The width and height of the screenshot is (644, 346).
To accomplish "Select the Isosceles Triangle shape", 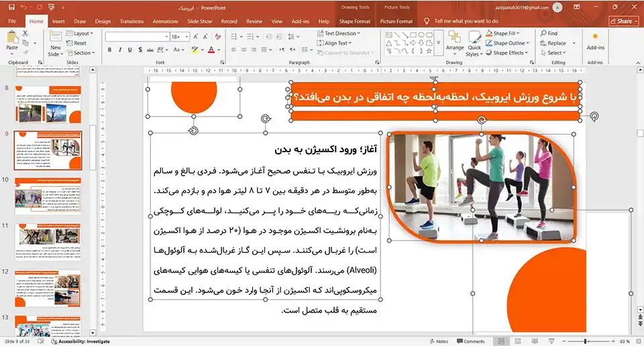I will pos(389,43).
